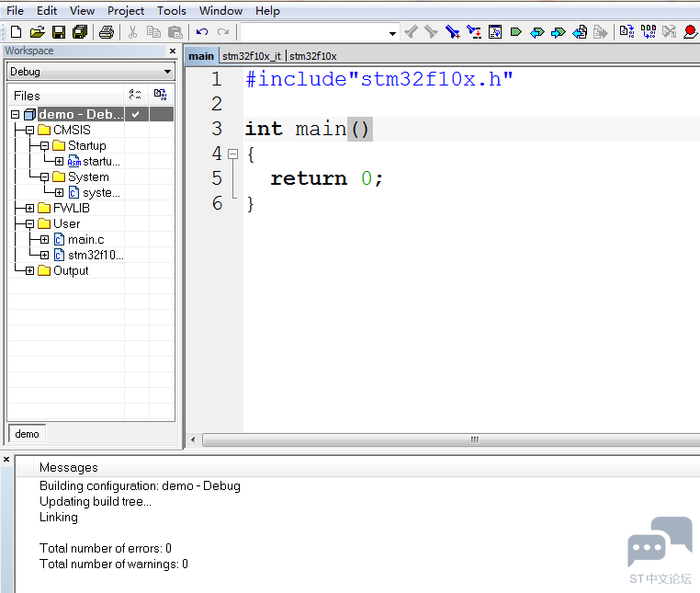This screenshot has width=700, height=593.
Task: Toggle a breakpoint with red dot icon
Action: click(x=690, y=32)
